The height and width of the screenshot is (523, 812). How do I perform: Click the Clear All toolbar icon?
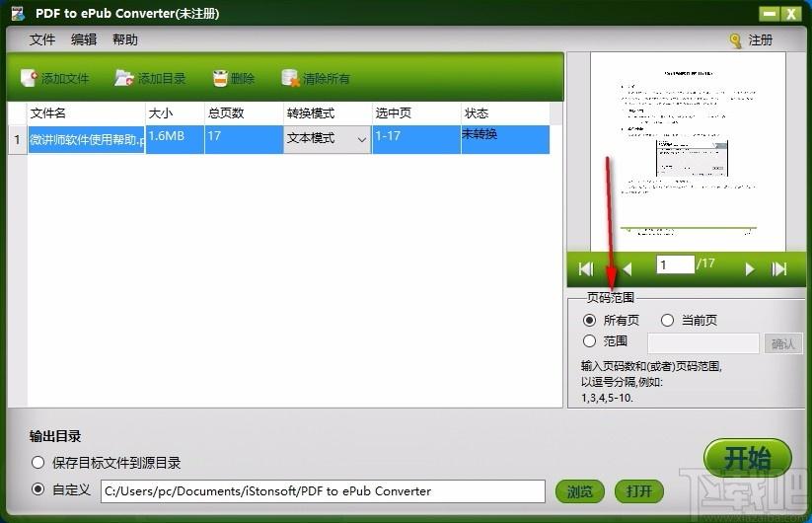coord(290,78)
